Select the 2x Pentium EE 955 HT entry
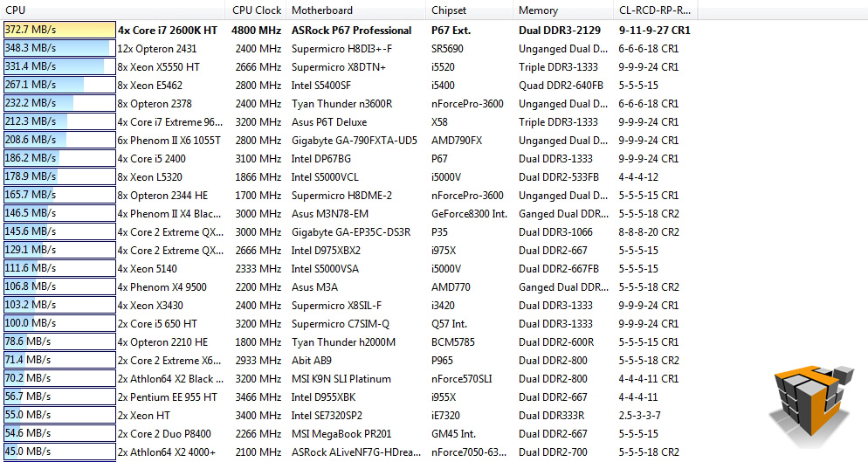This screenshot has height=462, width=868. 167,397
